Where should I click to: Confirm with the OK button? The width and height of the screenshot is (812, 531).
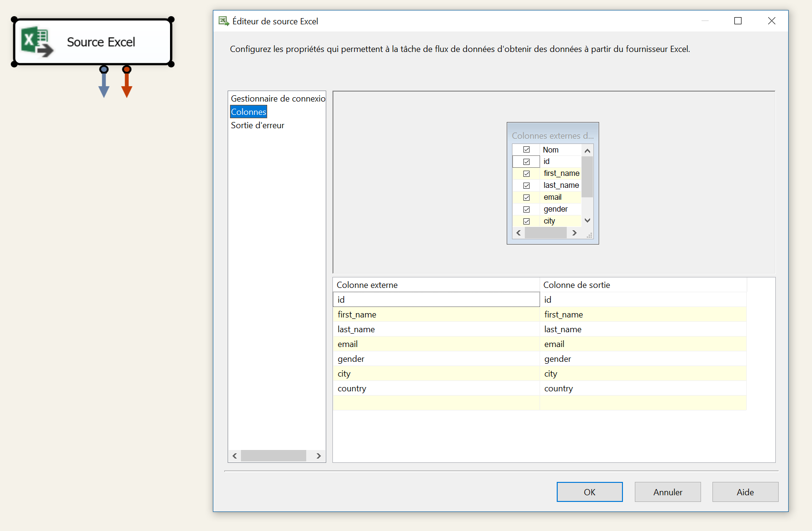(590, 492)
